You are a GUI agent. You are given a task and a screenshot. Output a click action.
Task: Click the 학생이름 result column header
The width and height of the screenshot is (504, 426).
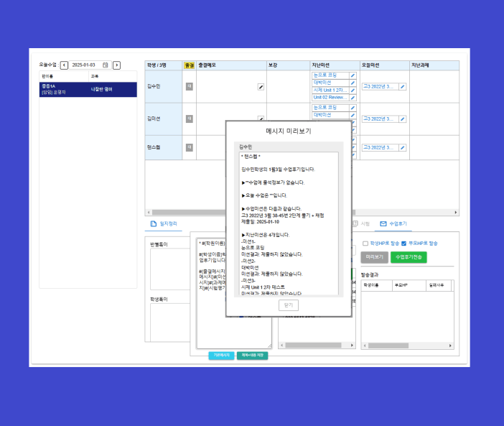pos(377,285)
